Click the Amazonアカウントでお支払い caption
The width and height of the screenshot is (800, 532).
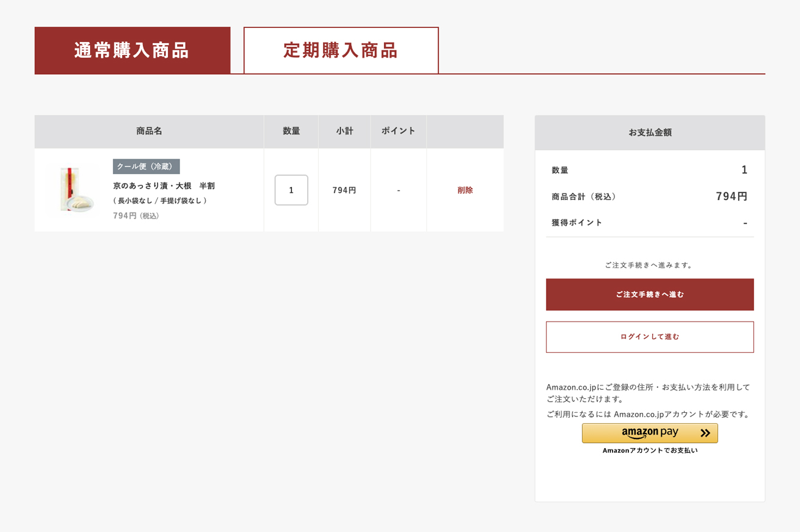tap(649, 451)
